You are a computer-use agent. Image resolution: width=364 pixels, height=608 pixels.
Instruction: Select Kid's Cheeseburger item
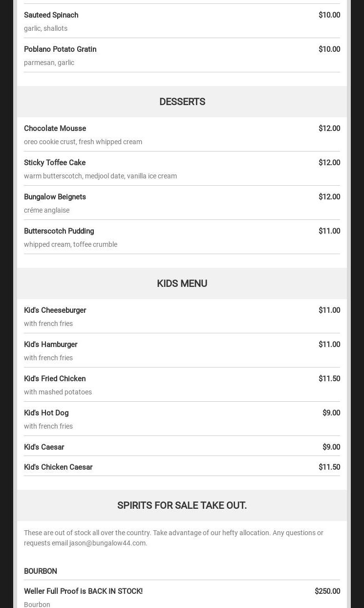point(55,310)
